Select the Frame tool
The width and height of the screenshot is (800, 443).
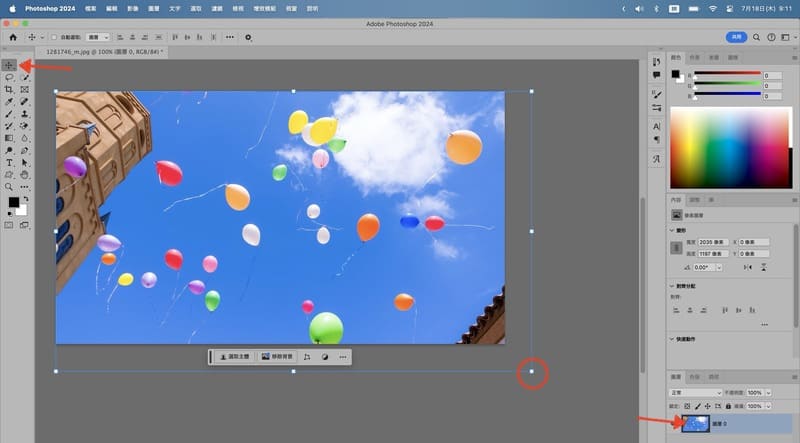[24, 89]
